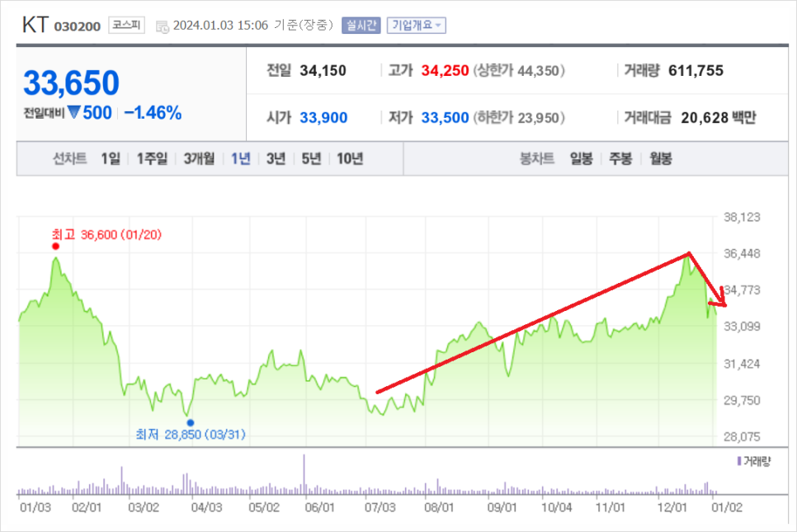
Task: Click the upper limit 상한가 44,350 text
Action: coord(519,71)
